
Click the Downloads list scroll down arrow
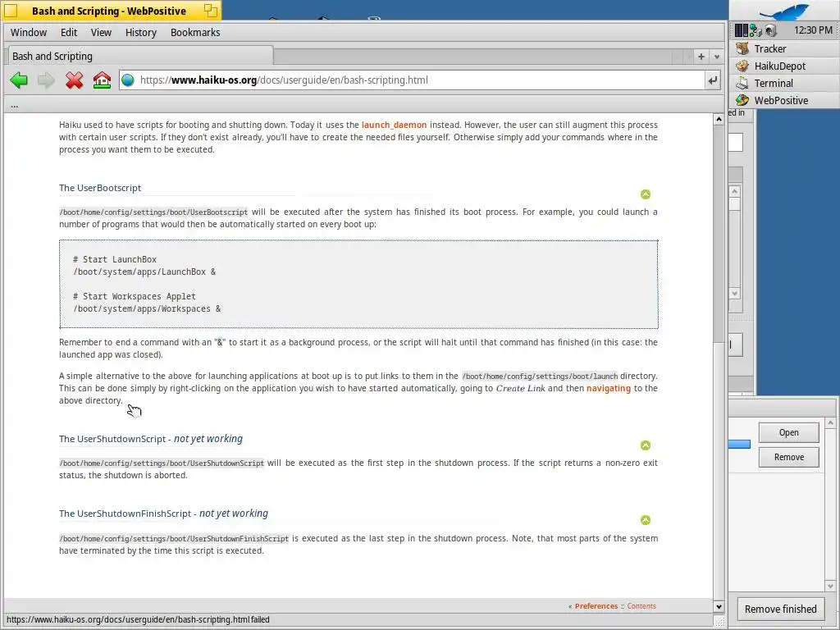click(830, 586)
